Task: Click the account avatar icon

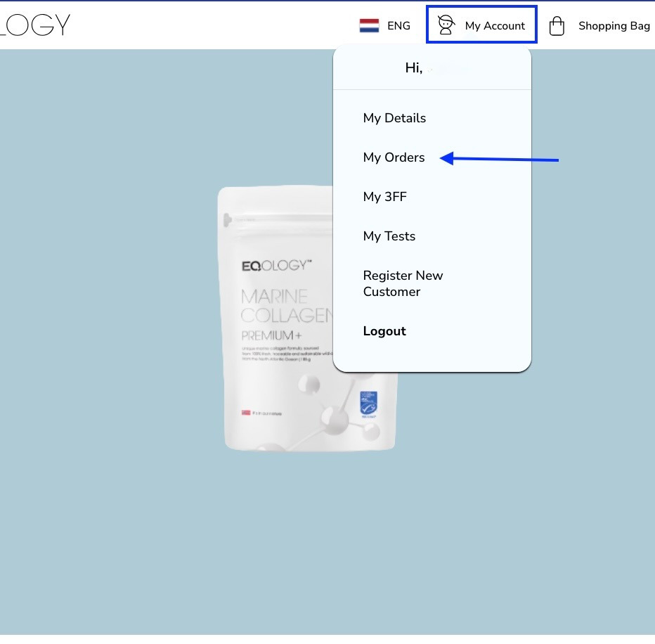Action: pyautogui.click(x=446, y=25)
